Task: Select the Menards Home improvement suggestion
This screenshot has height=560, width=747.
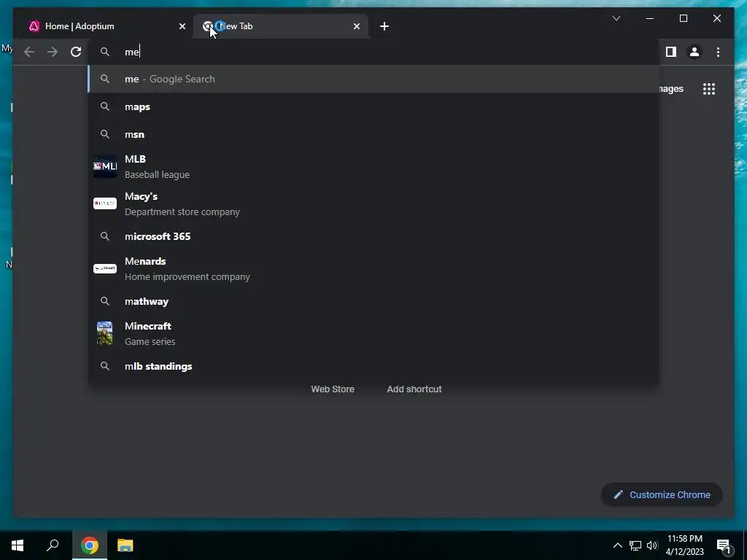Action: [374, 268]
